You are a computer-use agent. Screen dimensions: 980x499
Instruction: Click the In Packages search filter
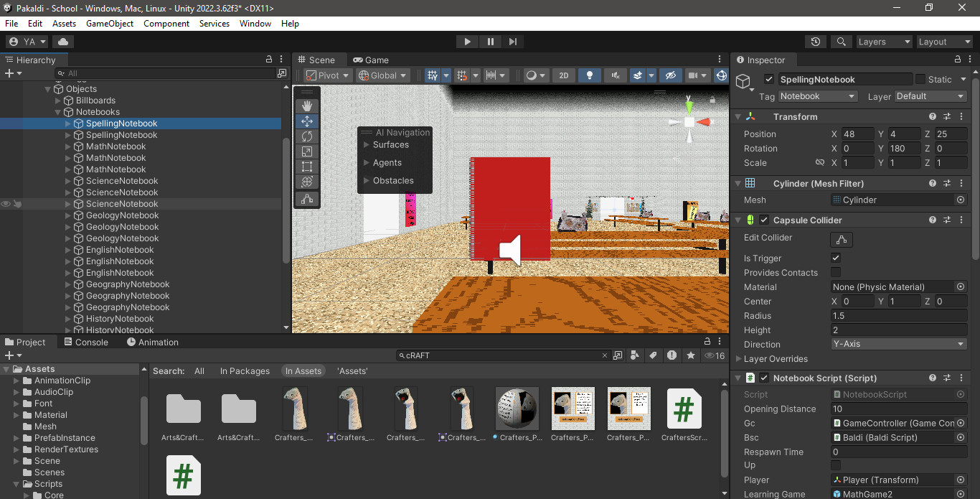coord(245,371)
